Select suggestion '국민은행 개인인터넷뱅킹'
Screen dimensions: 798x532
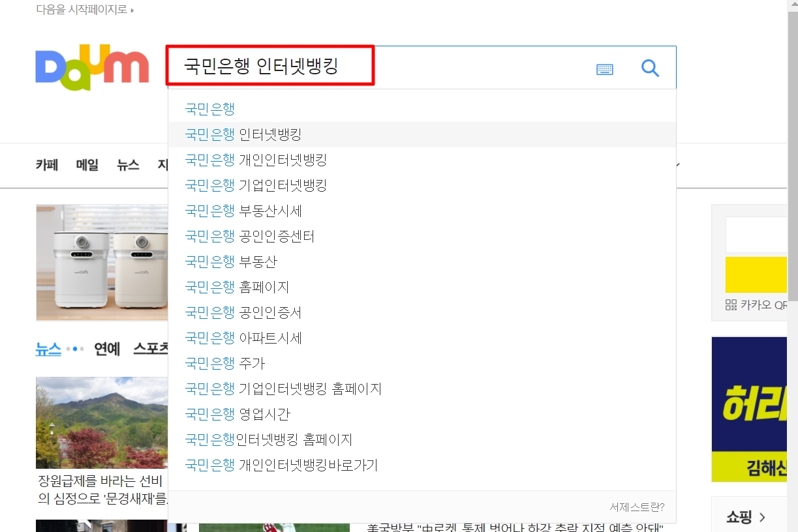[422, 160]
